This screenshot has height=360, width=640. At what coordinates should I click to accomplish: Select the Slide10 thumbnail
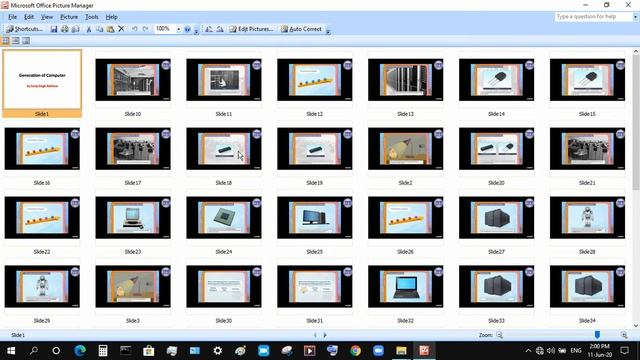click(x=133, y=80)
